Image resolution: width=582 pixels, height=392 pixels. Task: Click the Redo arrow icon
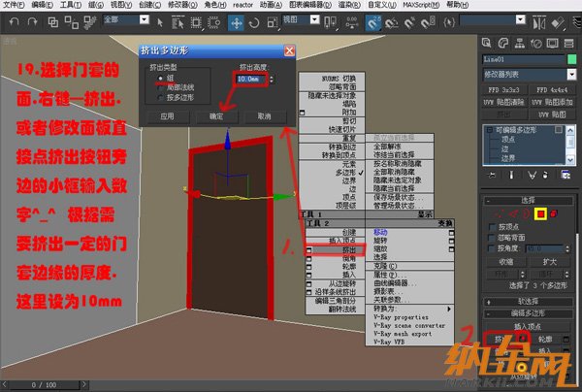pos(33,22)
